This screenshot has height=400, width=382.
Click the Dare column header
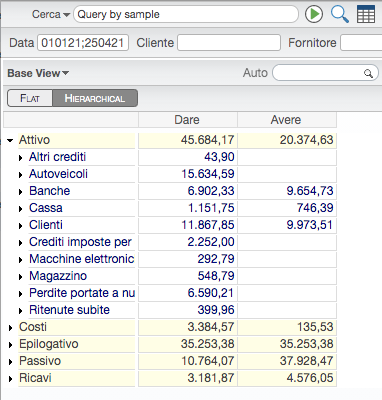[187, 120]
